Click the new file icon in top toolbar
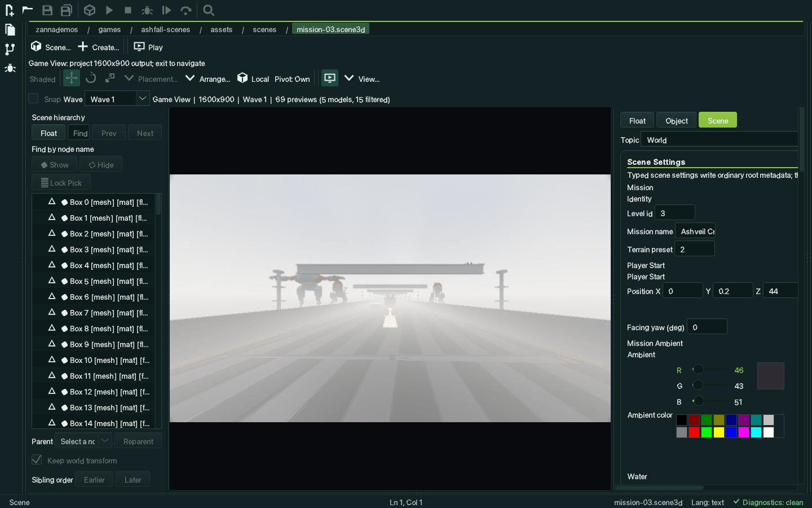This screenshot has height=508, width=812. [x=10, y=10]
